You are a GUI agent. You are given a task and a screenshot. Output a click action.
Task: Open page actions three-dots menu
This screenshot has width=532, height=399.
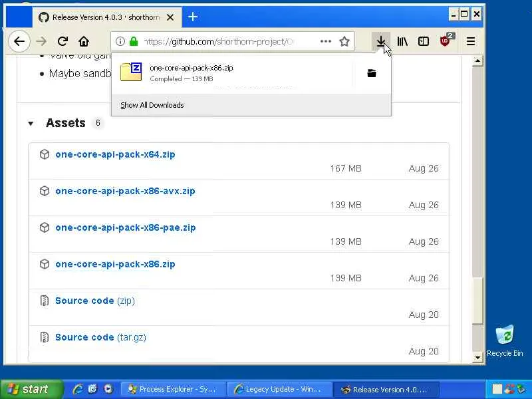click(x=325, y=41)
